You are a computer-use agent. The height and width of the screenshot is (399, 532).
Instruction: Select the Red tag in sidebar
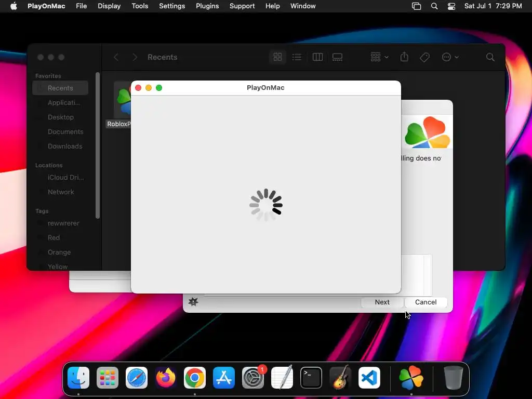(x=60, y=238)
